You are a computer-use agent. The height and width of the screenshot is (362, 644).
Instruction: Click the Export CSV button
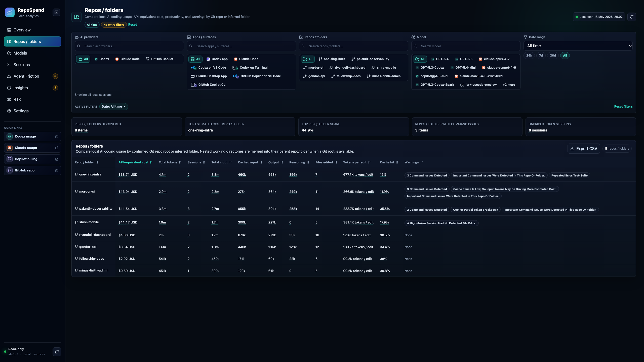click(x=584, y=149)
